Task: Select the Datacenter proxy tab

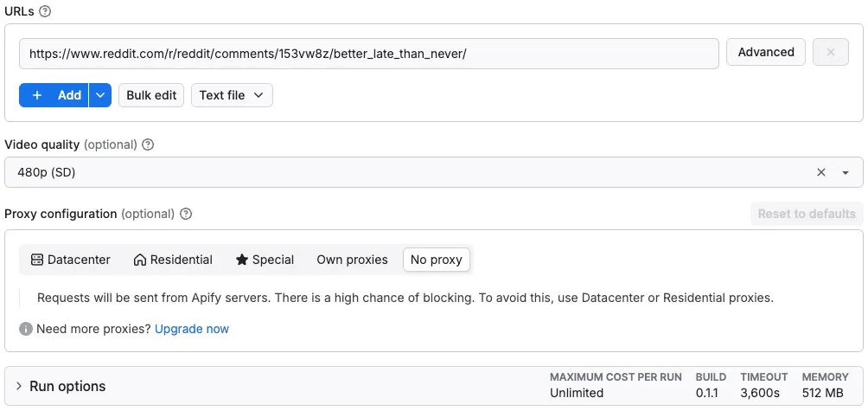Action: tap(71, 260)
